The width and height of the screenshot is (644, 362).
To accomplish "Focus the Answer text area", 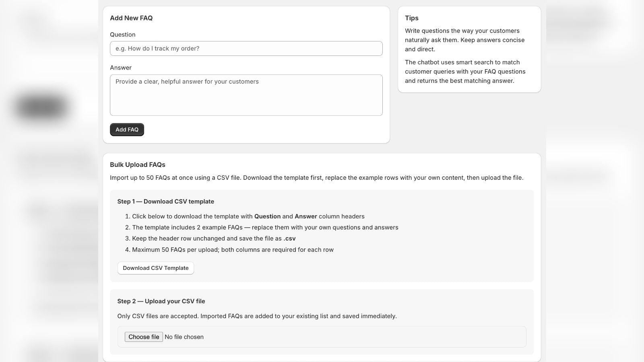I will click(x=246, y=95).
